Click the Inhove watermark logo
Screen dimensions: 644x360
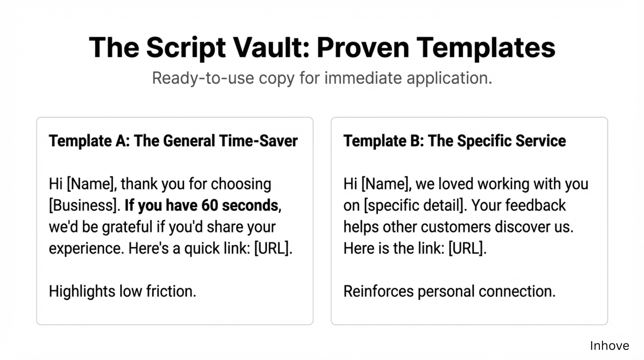[x=609, y=346]
